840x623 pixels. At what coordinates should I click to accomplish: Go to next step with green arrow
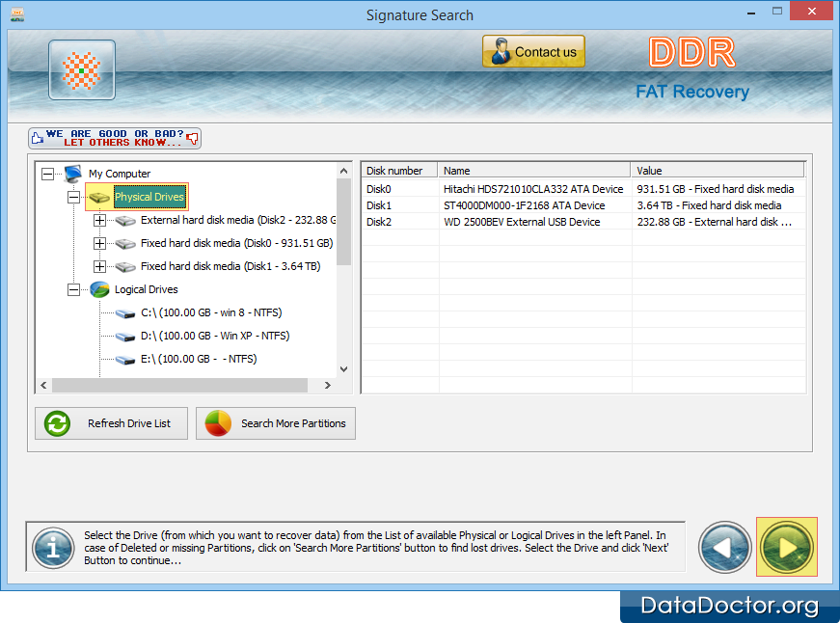pos(786,547)
